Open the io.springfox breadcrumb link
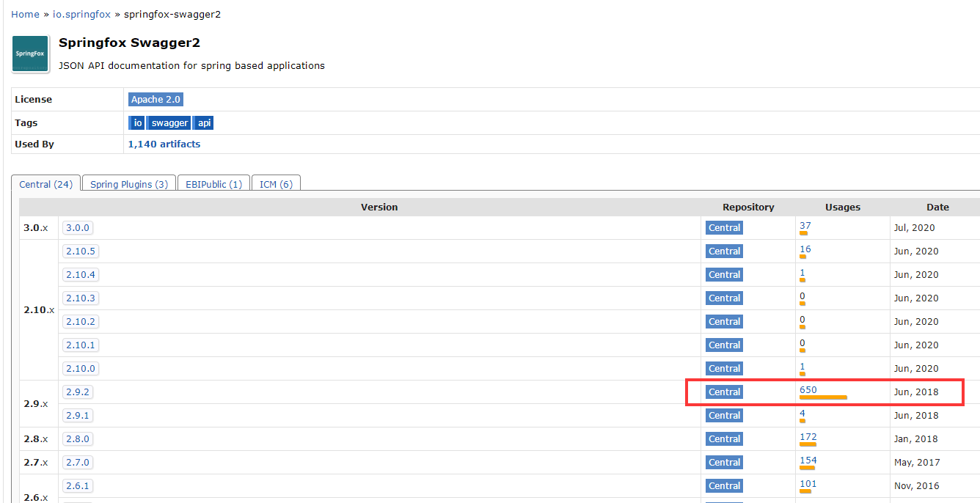980x503 pixels. pyautogui.click(x=81, y=15)
